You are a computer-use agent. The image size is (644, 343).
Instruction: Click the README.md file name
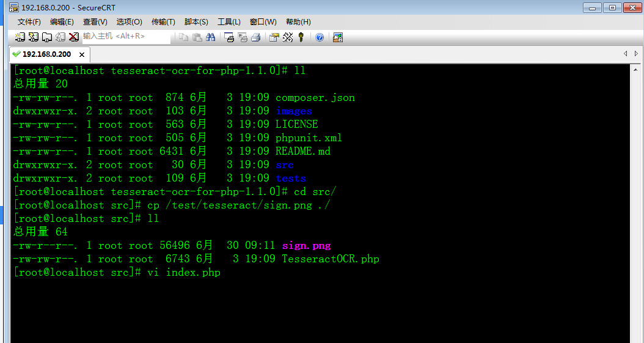click(x=303, y=151)
